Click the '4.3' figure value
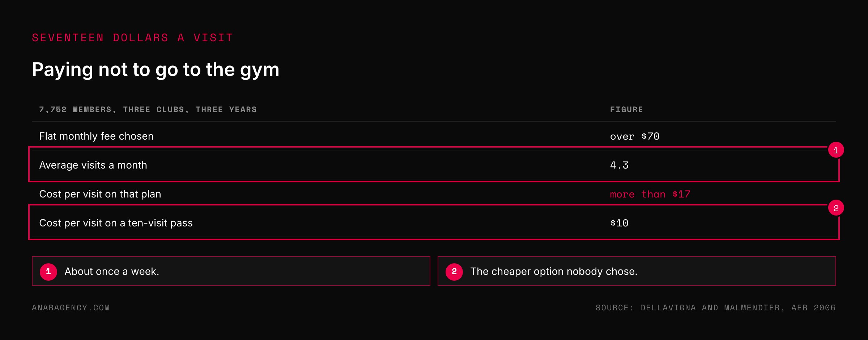The height and width of the screenshot is (340, 868). point(619,165)
